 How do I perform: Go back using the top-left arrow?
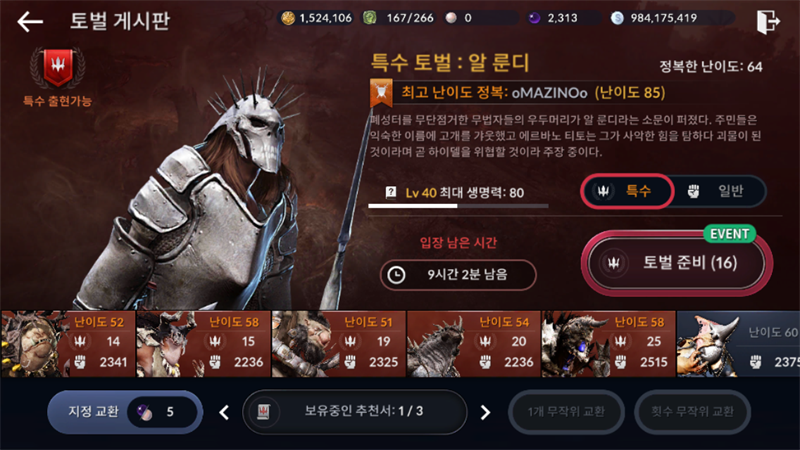[x=30, y=21]
